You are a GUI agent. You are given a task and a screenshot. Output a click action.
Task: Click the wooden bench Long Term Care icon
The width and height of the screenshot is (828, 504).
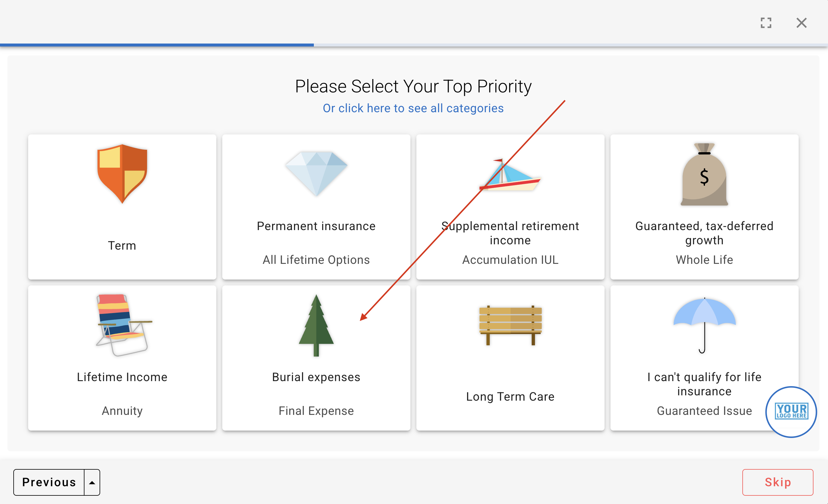coord(510,325)
